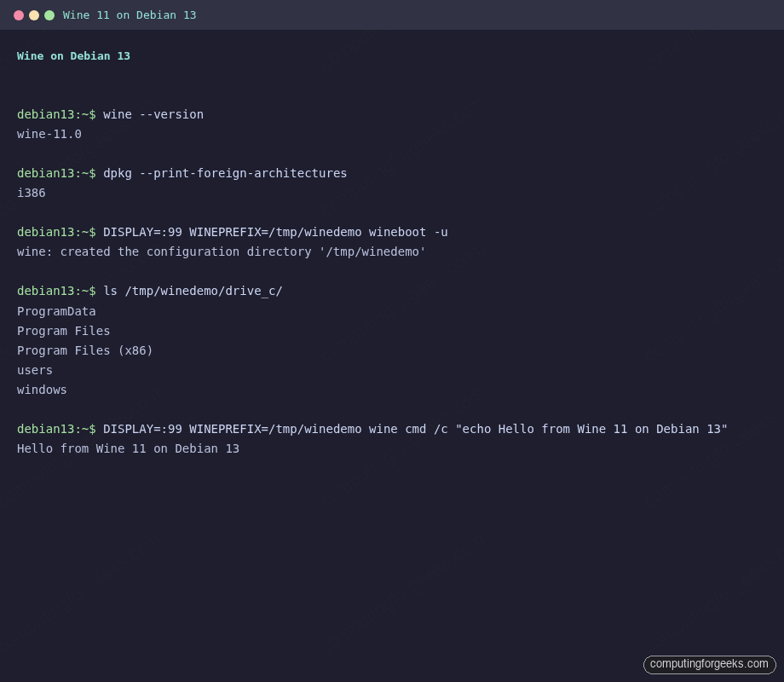Click the users entry in the drive_c listing
Image resolution: width=784 pixels, height=682 pixels.
[x=34, y=370]
